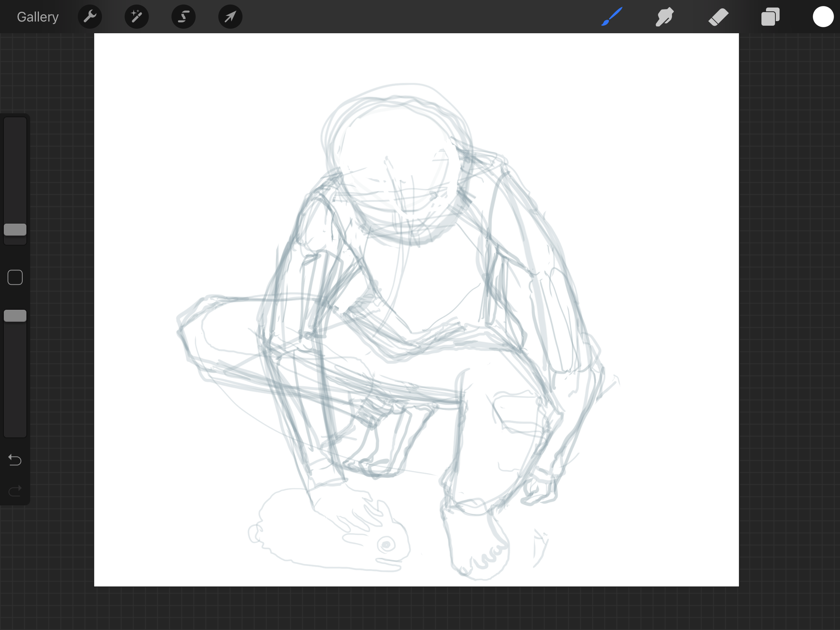Activate the Selection tool

pos(184,17)
